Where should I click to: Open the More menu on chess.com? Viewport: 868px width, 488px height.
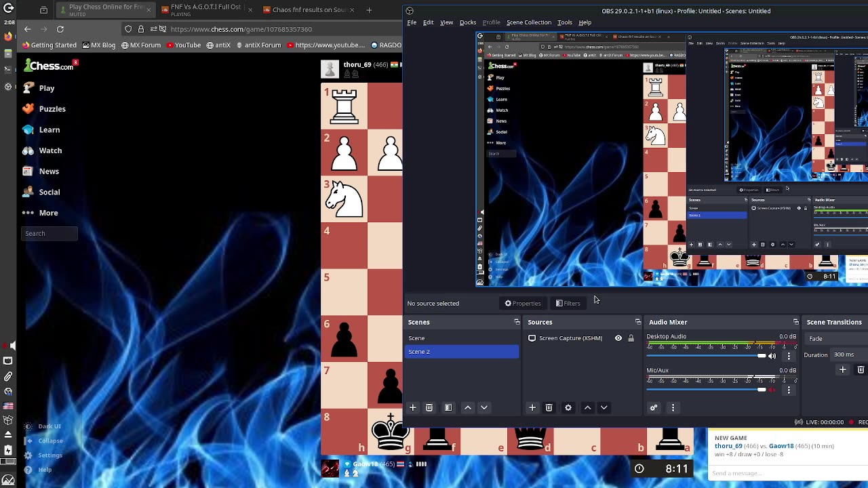click(40, 213)
